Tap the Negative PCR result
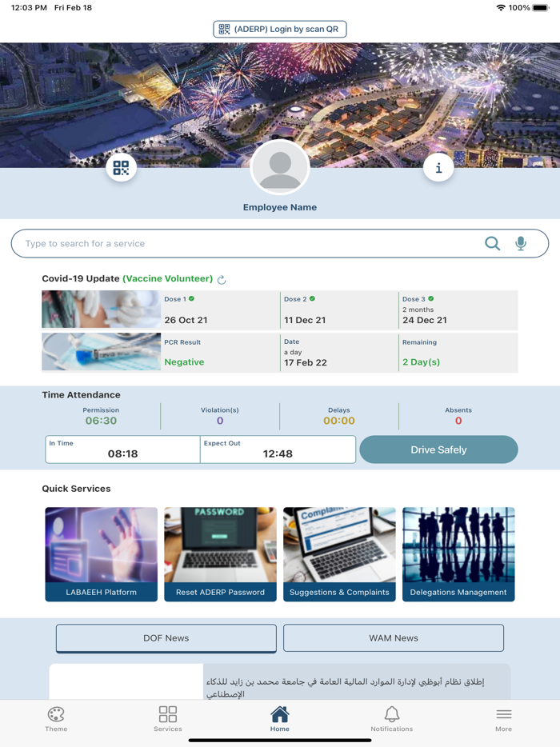 (184, 362)
